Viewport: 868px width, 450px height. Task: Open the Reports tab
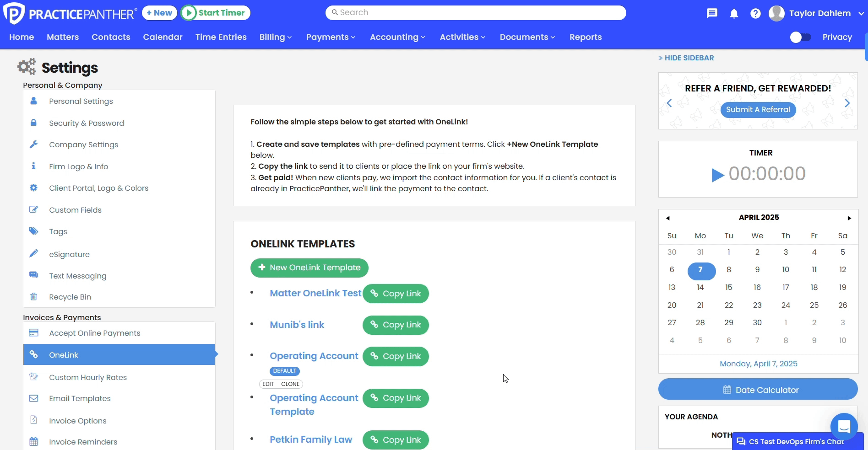(x=586, y=37)
